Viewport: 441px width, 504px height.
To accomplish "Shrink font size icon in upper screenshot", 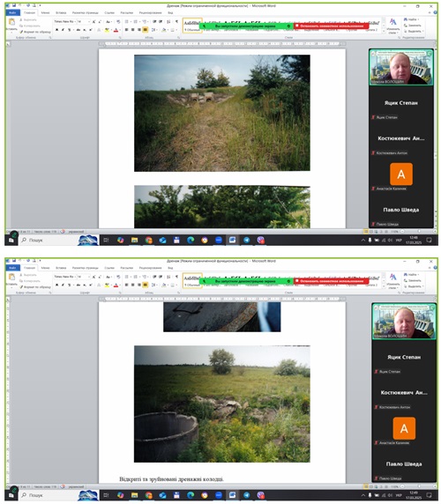I will tap(100, 21).
